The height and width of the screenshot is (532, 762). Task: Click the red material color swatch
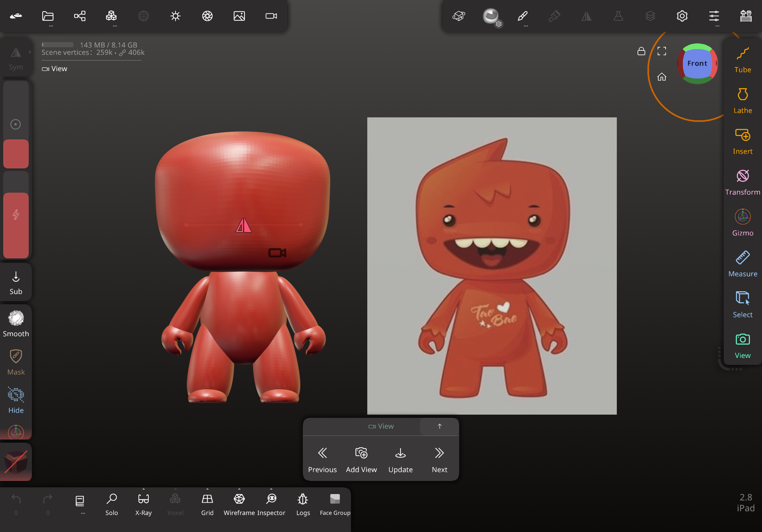point(16,153)
